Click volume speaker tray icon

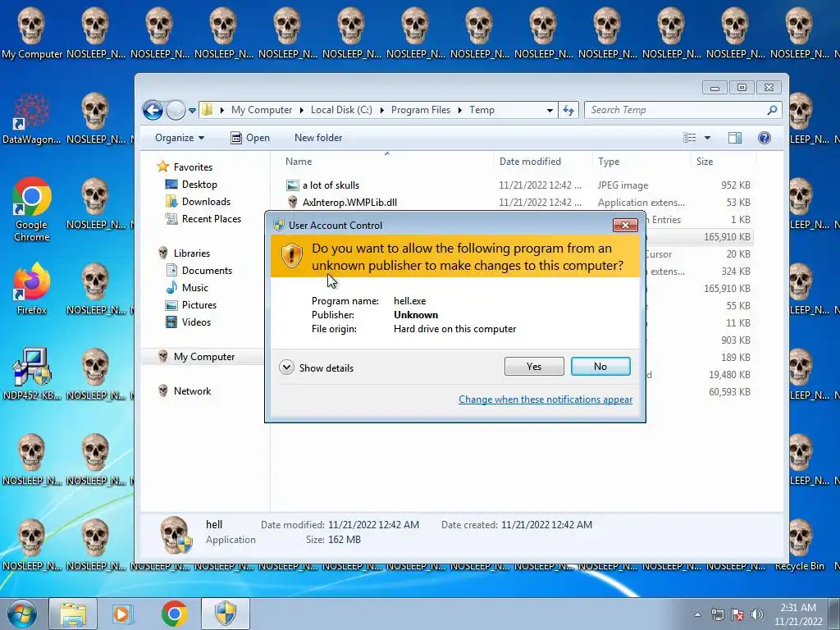click(x=757, y=614)
